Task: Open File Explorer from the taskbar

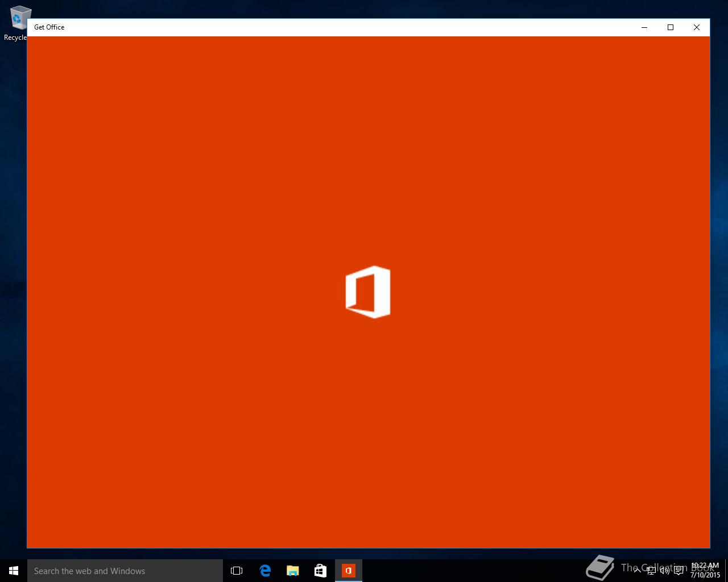Action: [x=293, y=571]
